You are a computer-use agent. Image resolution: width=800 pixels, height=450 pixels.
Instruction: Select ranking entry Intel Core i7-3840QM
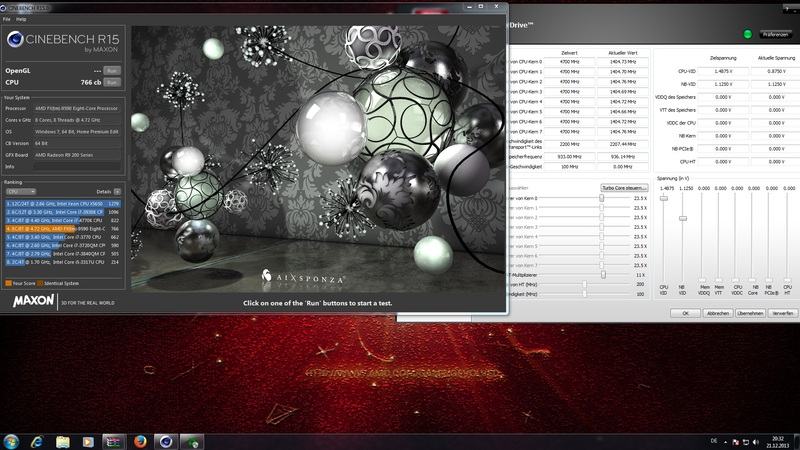click(63, 254)
